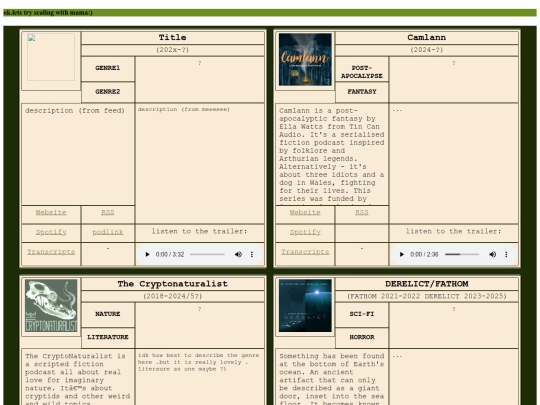The image size is (540, 405).
Task: Open the Transcripts link in Camlann card
Action: tap(305, 252)
